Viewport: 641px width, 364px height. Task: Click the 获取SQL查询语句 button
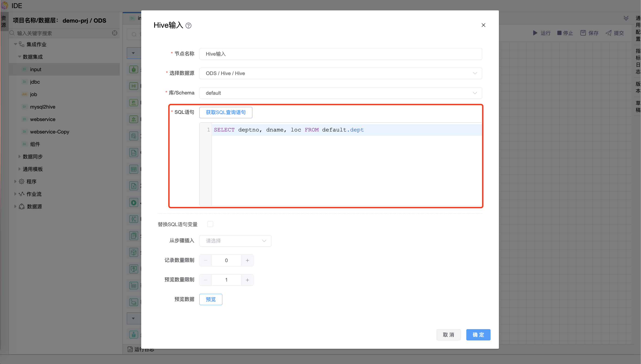click(x=226, y=112)
